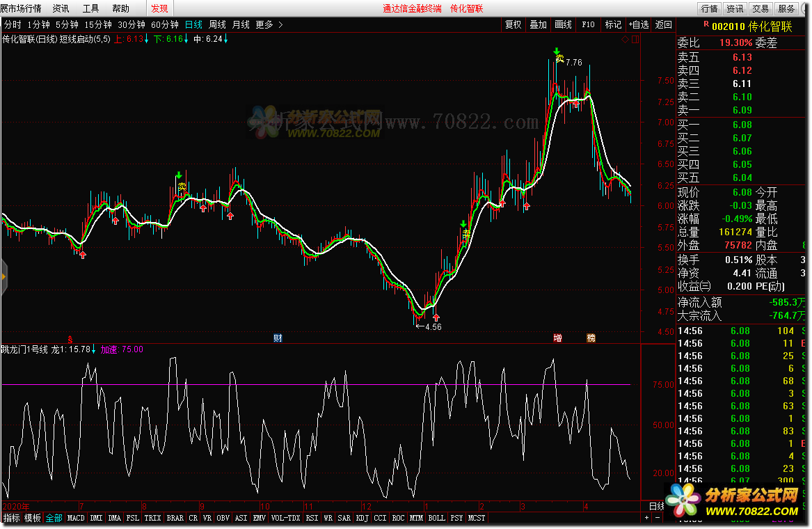The width and height of the screenshot is (812, 529).
Task: Click the 发现 tab
Action: [x=159, y=8]
